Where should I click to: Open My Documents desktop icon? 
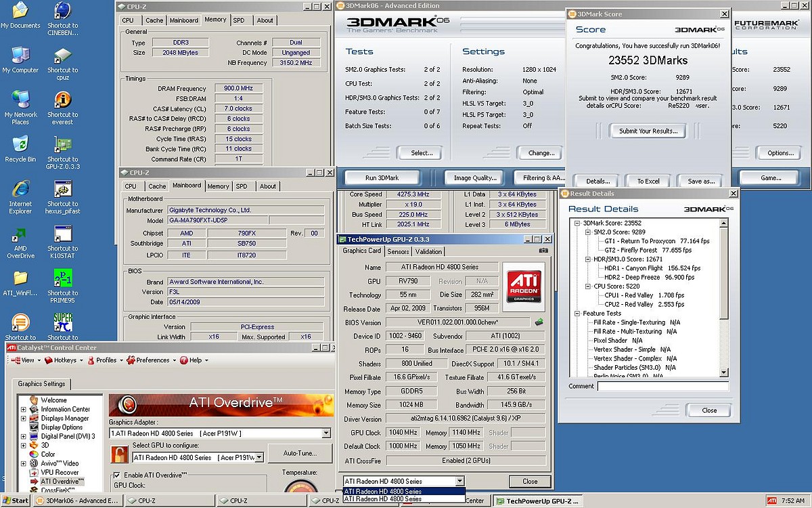click(20, 16)
